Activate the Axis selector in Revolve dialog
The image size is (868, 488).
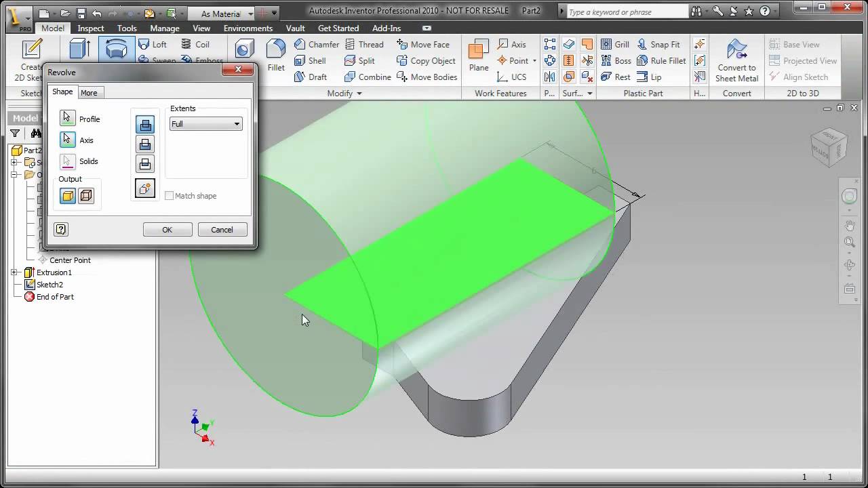point(68,140)
